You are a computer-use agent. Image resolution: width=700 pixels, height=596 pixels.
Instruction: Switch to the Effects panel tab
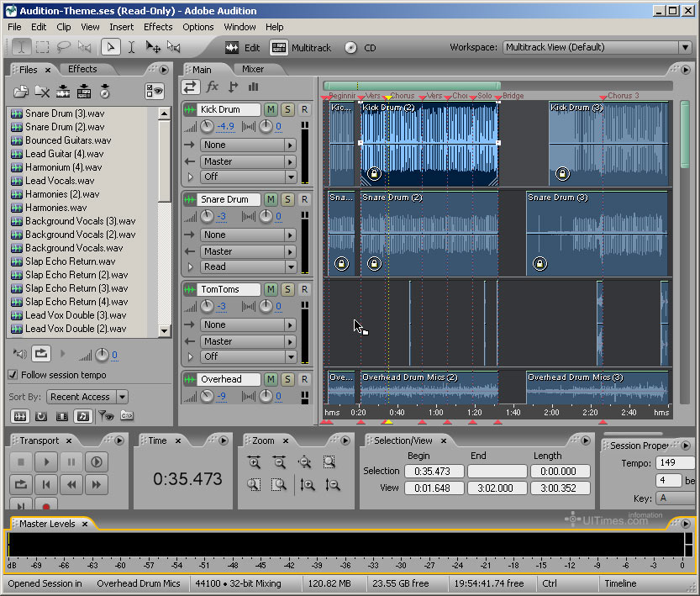[82, 69]
